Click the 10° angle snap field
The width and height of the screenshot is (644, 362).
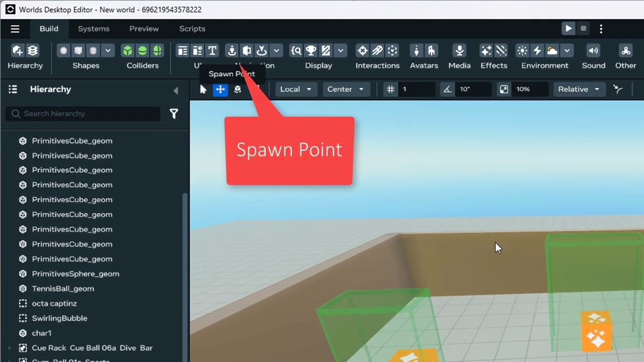click(x=474, y=89)
